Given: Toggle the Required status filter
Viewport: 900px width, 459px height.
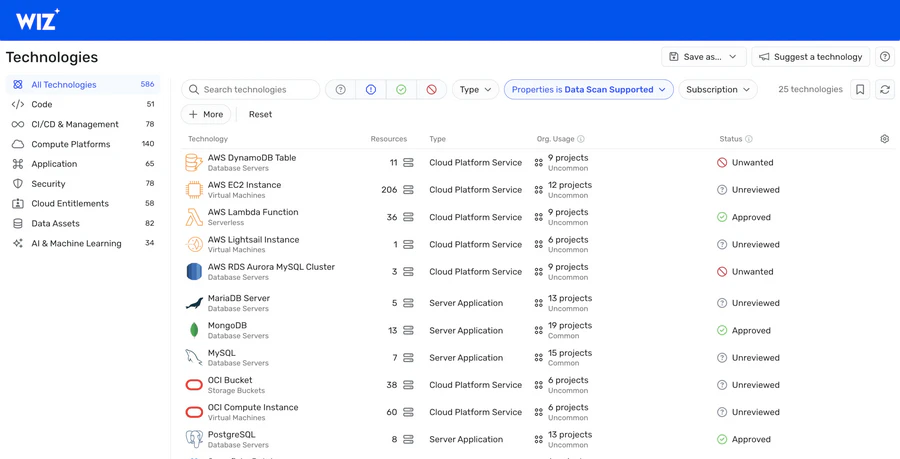Looking at the screenshot, I should (x=371, y=90).
